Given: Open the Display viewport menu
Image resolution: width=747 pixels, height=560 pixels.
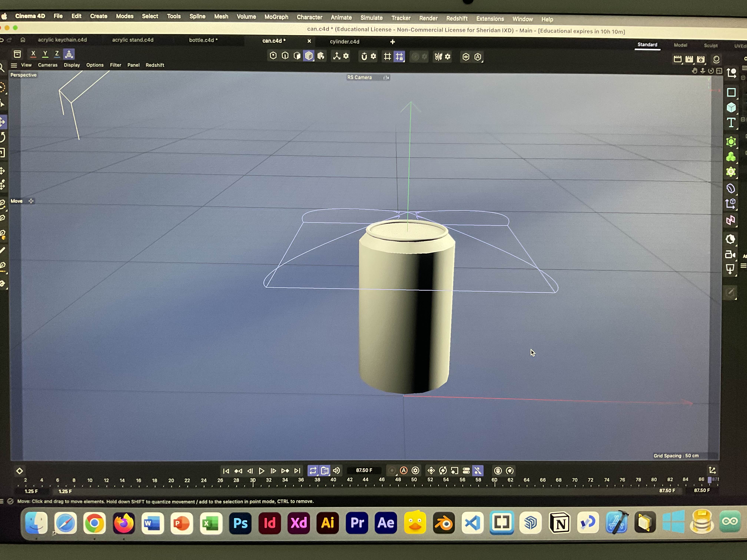Looking at the screenshot, I should click(72, 65).
